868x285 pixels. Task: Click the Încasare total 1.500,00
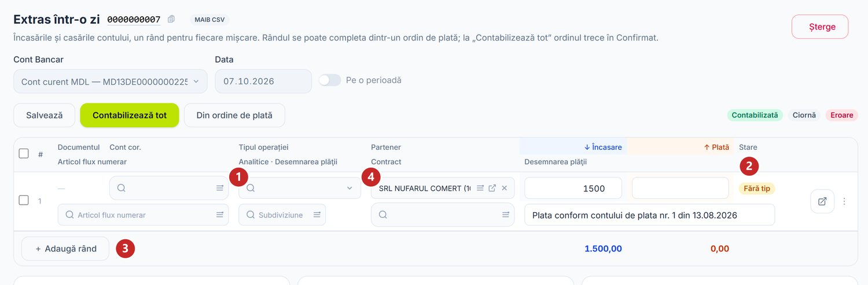point(603,249)
